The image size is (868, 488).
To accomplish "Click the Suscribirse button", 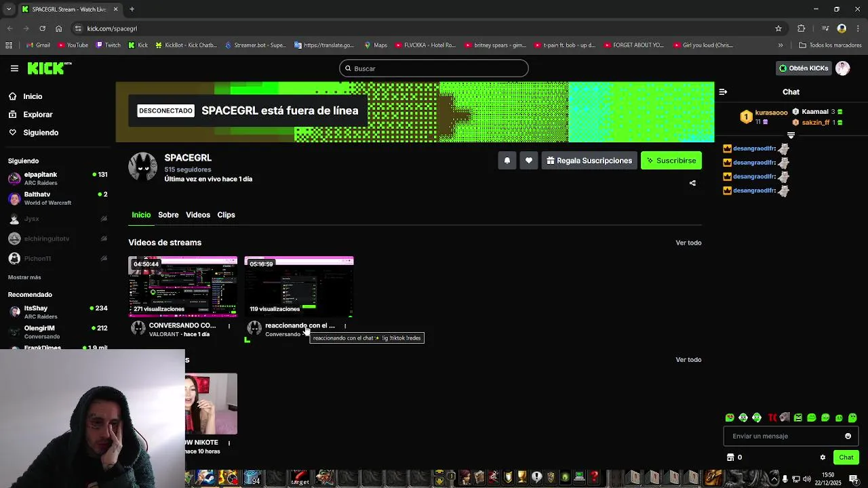I will (x=671, y=161).
